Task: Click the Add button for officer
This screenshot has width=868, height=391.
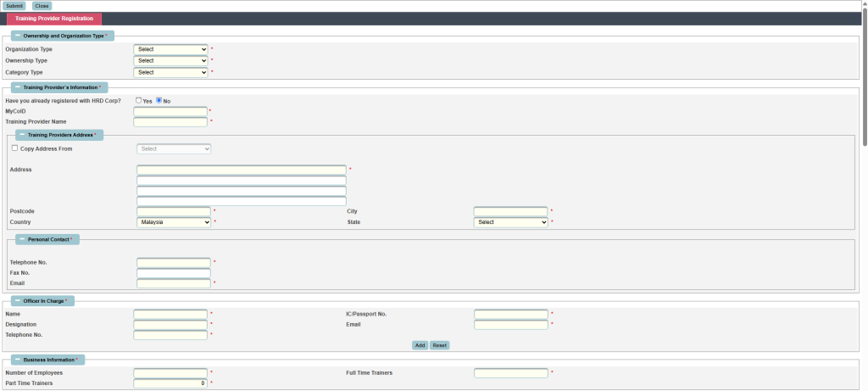Action: point(420,345)
